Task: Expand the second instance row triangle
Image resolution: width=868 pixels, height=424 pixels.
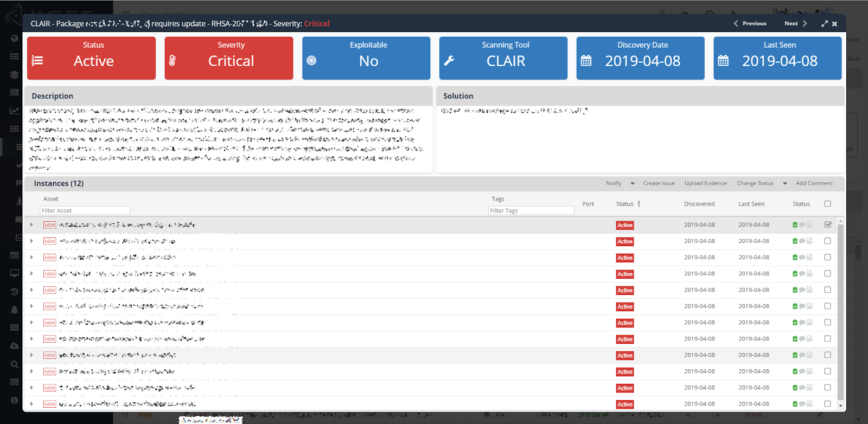Action: (31, 241)
